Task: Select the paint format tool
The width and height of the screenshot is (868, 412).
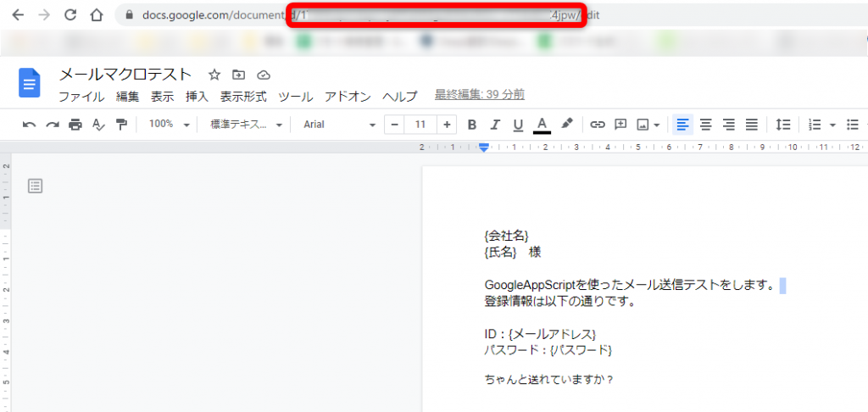Action: [121, 125]
